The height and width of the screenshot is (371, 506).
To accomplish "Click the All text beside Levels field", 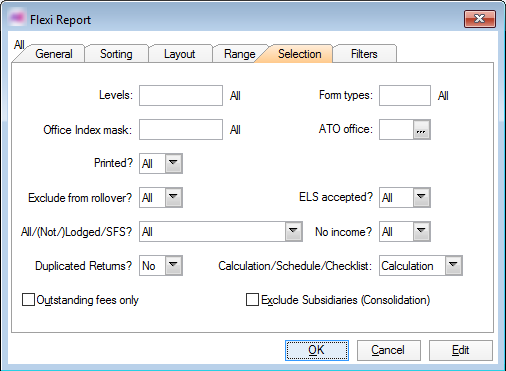I will 235,96.
